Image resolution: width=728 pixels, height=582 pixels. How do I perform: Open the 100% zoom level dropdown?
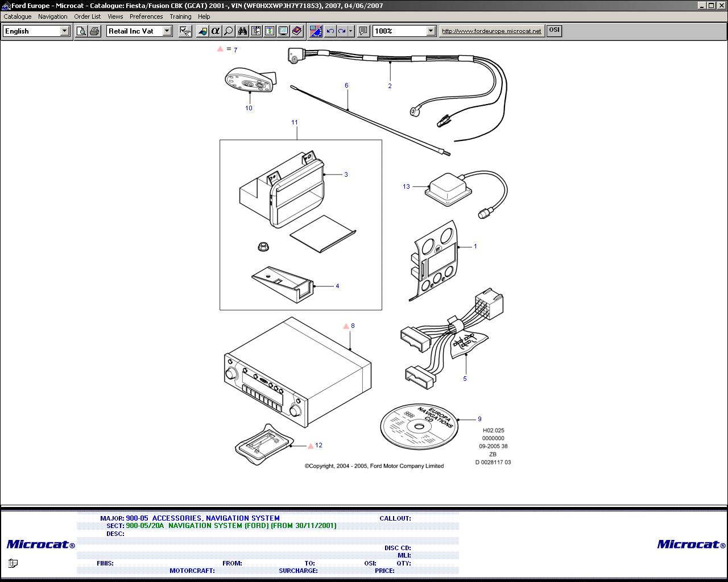(x=431, y=31)
